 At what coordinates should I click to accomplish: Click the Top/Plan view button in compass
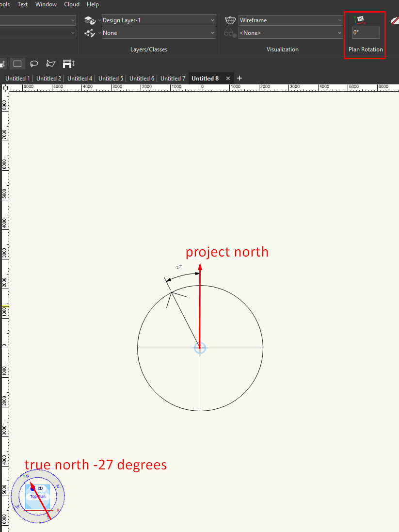(x=37, y=497)
